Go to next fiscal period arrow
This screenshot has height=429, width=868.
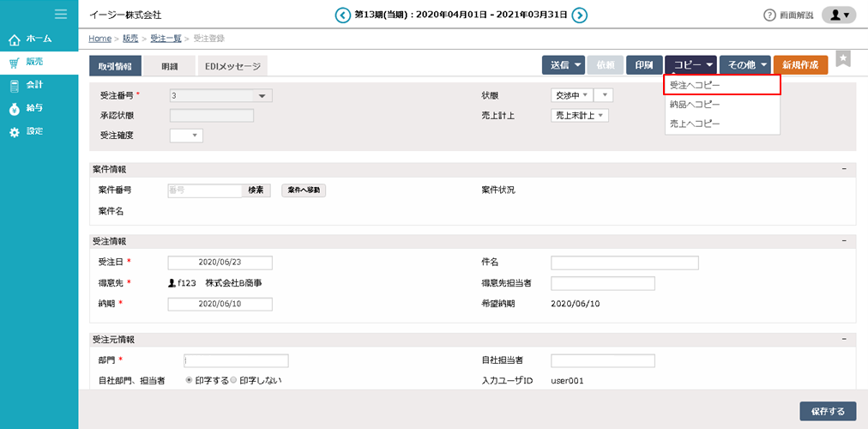pyautogui.click(x=580, y=15)
